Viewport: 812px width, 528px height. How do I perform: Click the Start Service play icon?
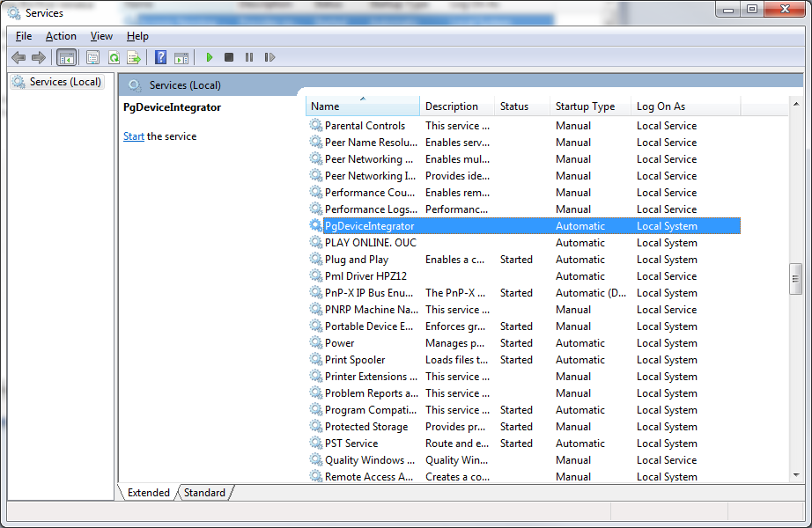[x=210, y=57]
